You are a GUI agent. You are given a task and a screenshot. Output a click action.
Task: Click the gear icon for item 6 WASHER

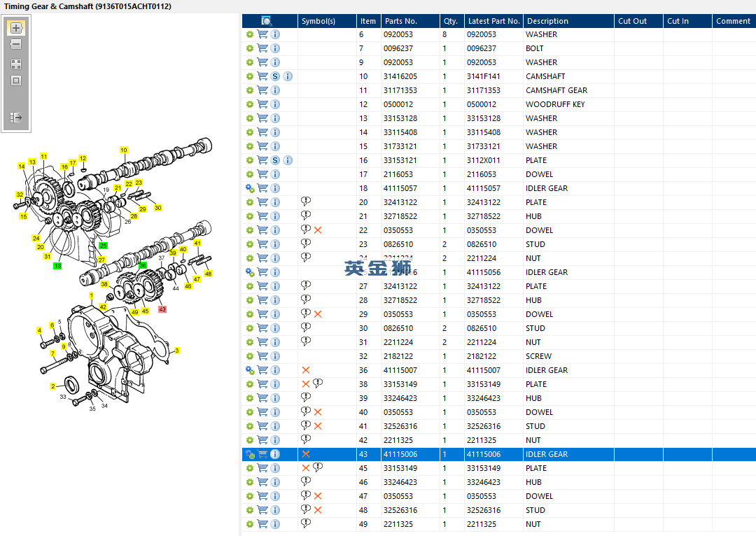coord(250,34)
